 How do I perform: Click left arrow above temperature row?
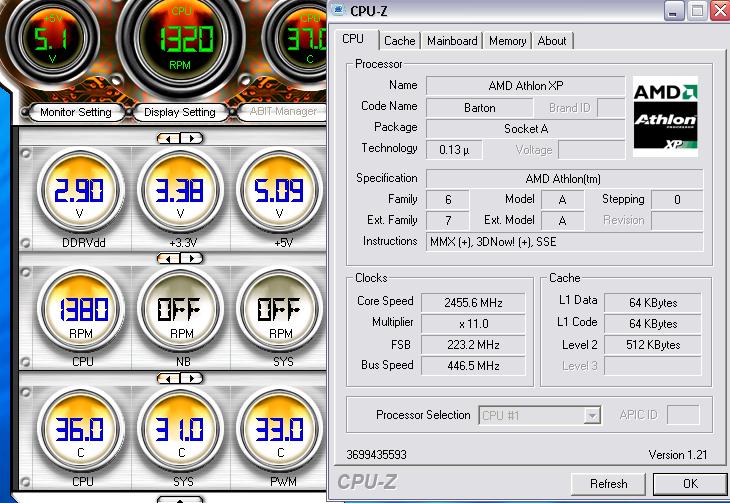(169, 378)
